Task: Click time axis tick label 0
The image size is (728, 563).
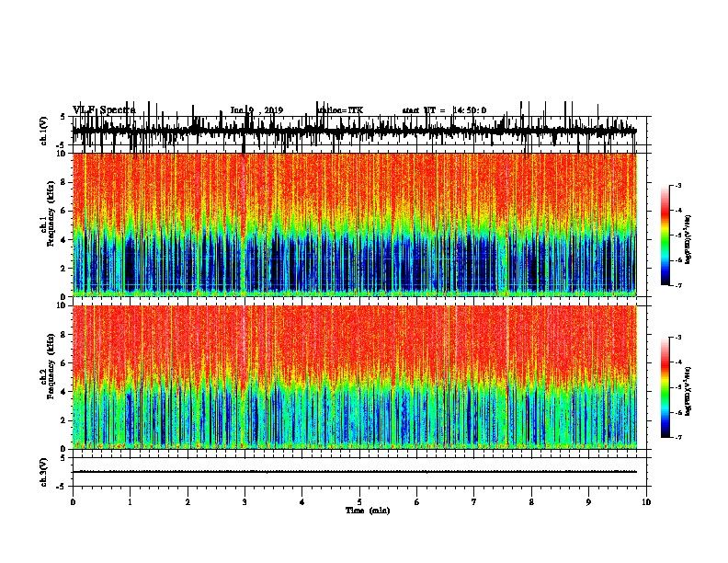Action: pos(73,502)
